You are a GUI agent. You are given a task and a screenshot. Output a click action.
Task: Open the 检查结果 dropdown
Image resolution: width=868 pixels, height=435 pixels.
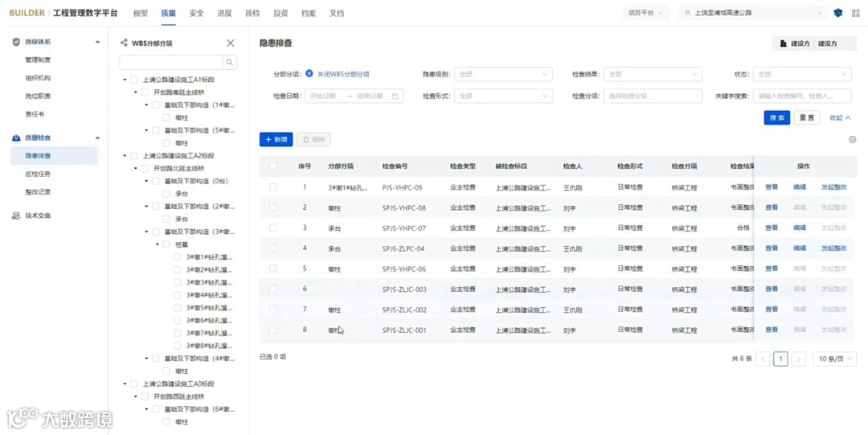[653, 74]
